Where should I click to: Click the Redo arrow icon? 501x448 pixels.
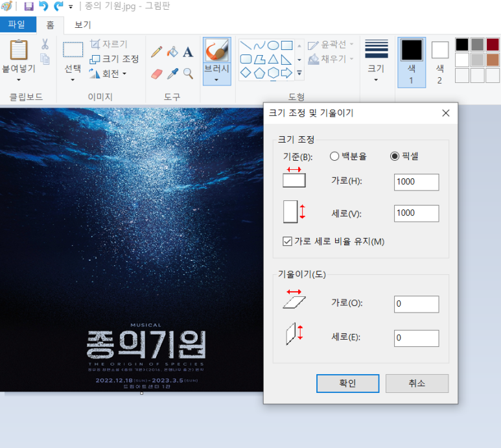(x=58, y=6)
